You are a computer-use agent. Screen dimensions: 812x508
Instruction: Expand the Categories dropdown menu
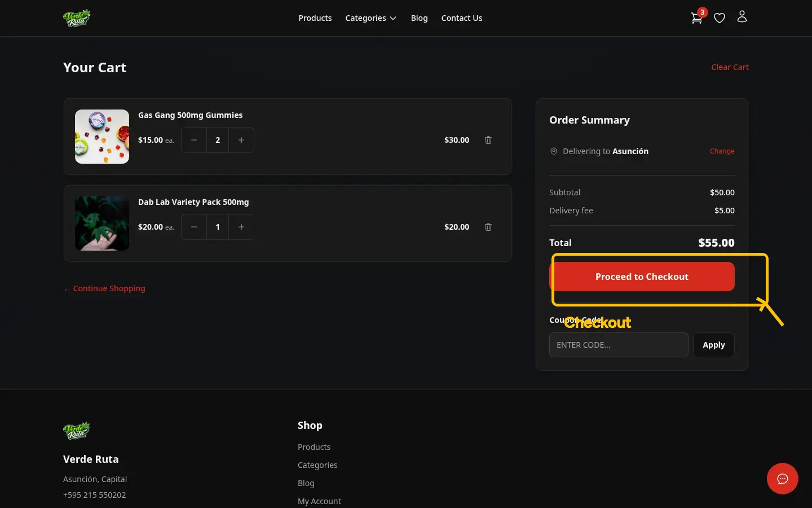click(x=370, y=18)
